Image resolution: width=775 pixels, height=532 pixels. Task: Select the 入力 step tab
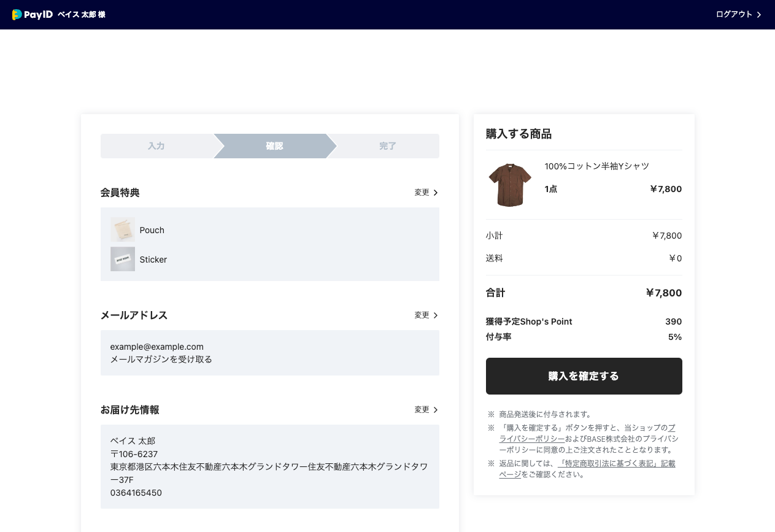click(x=156, y=146)
